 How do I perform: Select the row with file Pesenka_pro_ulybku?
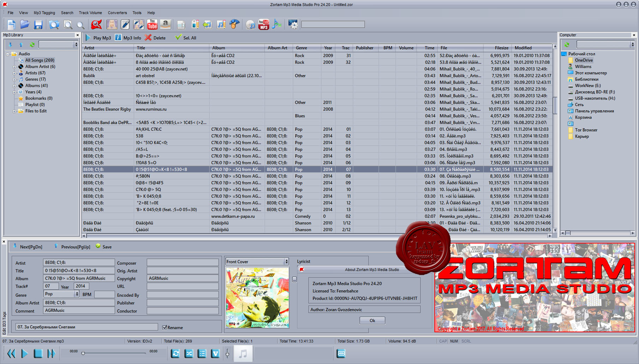coord(317,216)
